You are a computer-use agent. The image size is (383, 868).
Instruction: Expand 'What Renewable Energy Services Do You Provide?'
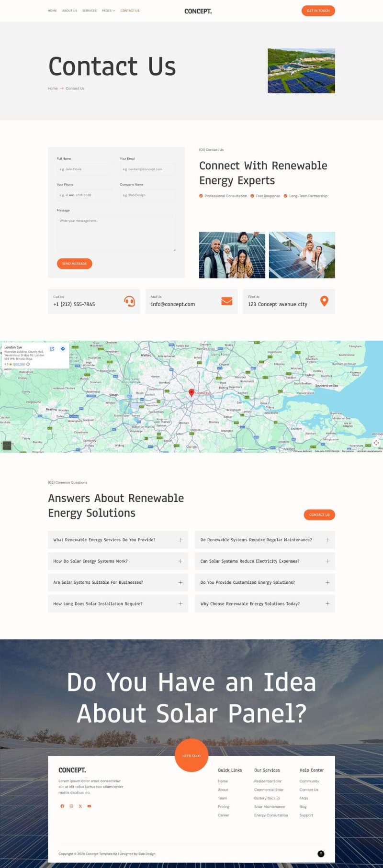118,540
